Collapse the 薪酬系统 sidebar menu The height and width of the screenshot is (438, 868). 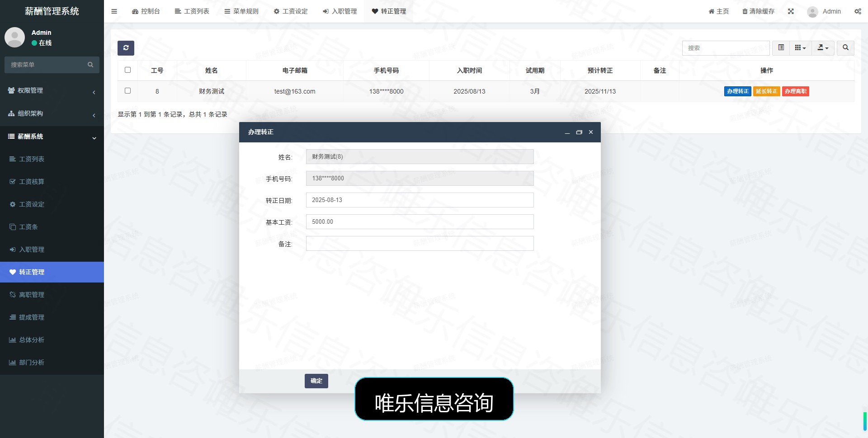(52, 137)
